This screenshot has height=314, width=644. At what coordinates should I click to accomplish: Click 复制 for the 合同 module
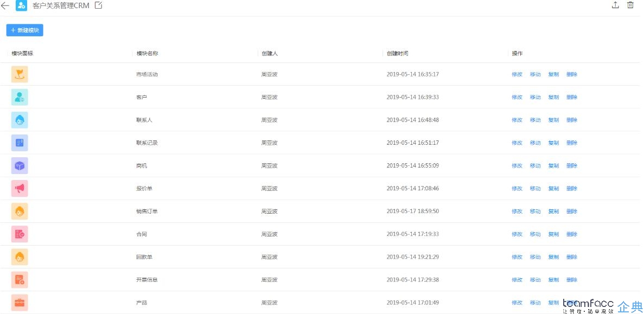(x=553, y=234)
